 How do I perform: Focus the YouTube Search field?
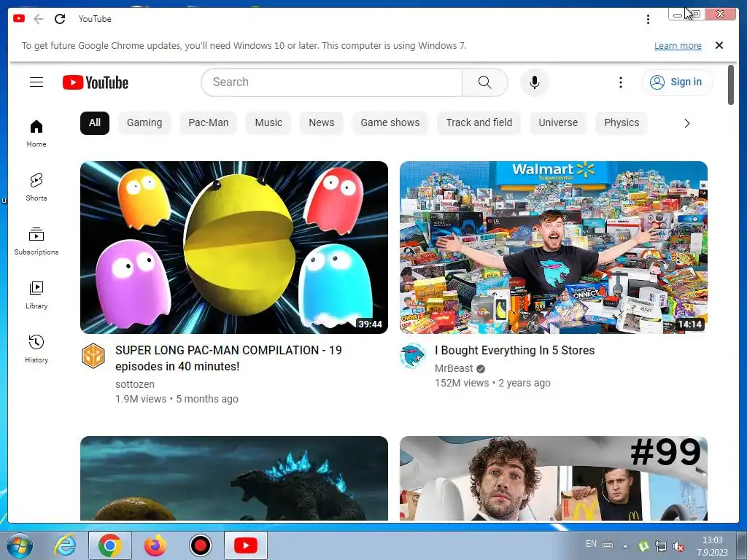[332, 82]
